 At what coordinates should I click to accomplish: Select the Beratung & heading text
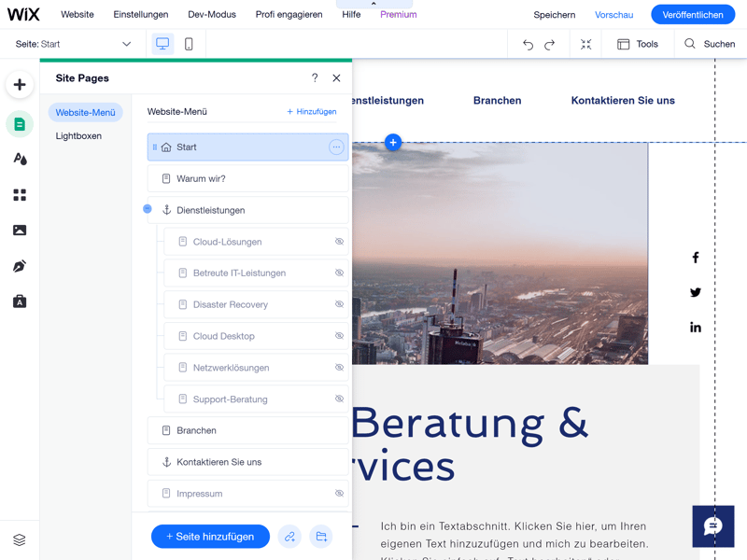point(471,424)
